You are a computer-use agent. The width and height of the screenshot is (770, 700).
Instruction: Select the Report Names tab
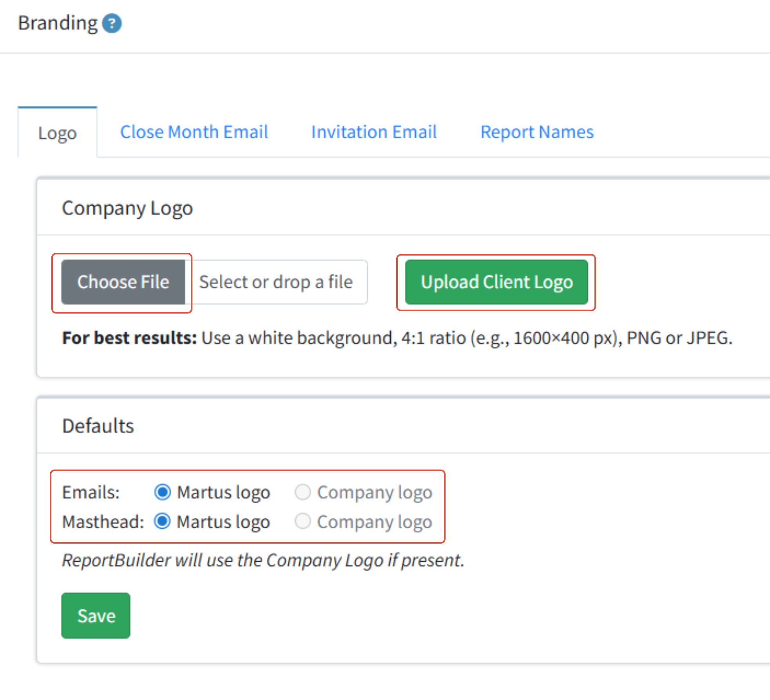[x=537, y=132]
